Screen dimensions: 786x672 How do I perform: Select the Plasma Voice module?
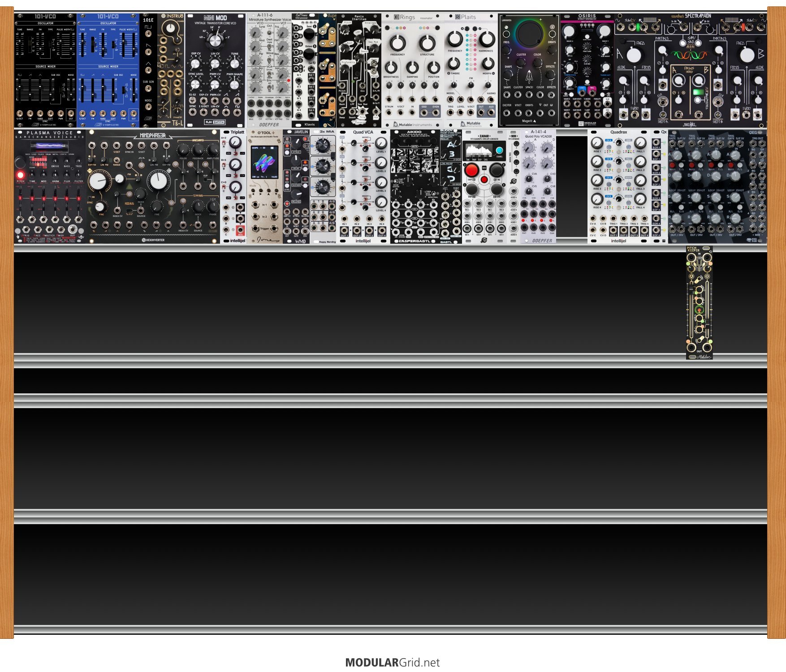50,187
